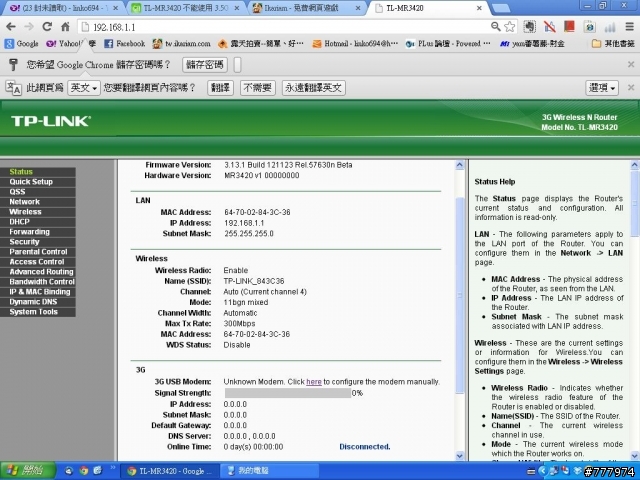The width and height of the screenshot is (640, 480).
Task: Click the Disconnected status text
Action: 364,447
